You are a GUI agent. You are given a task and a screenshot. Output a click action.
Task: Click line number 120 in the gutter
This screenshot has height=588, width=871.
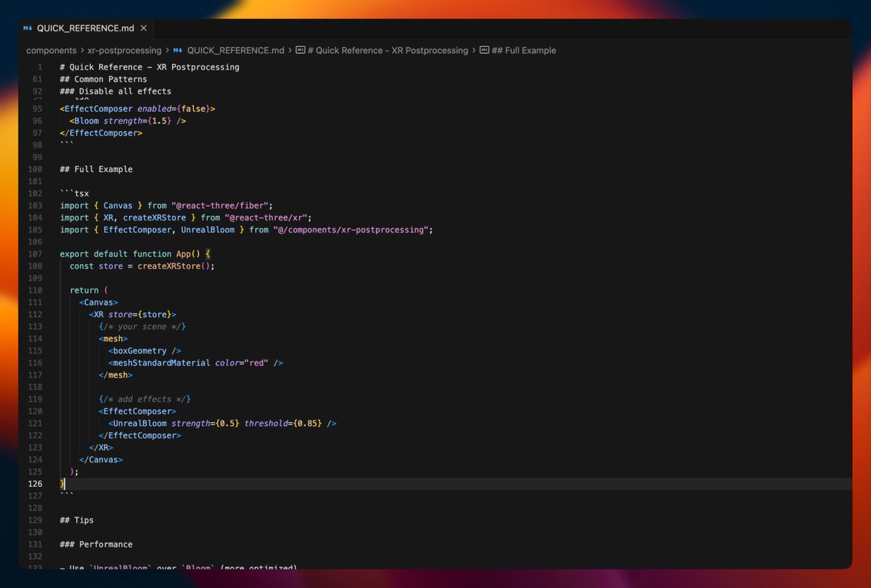point(35,411)
